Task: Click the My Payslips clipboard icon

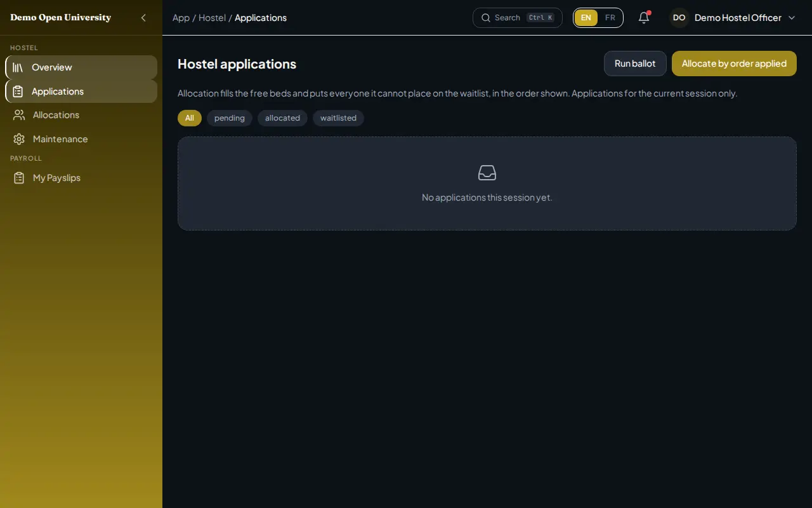Action: pyautogui.click(x=19, y=178)
